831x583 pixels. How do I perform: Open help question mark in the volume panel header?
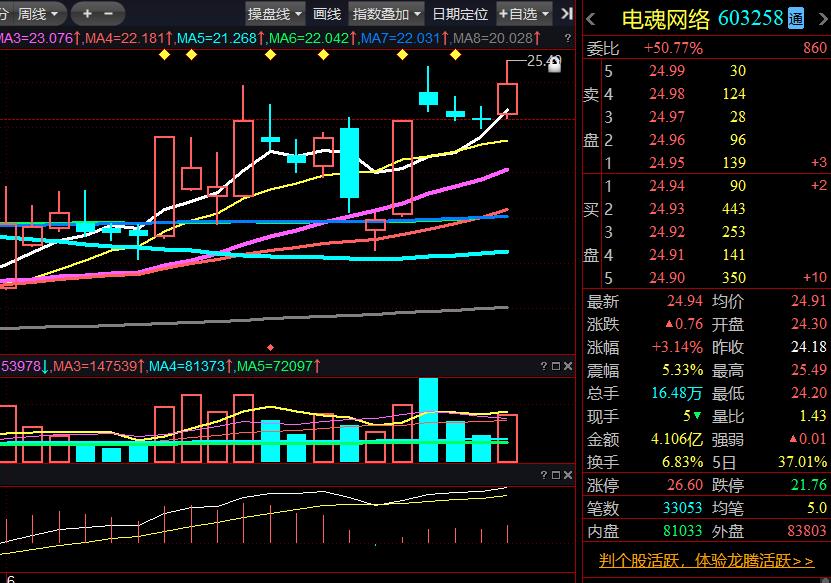click(544, 366)
